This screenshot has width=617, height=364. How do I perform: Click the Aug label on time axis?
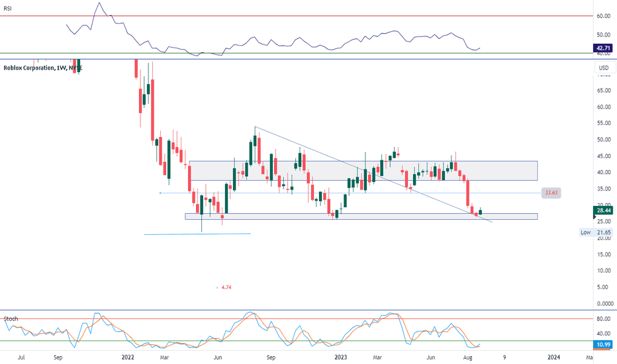467,357
